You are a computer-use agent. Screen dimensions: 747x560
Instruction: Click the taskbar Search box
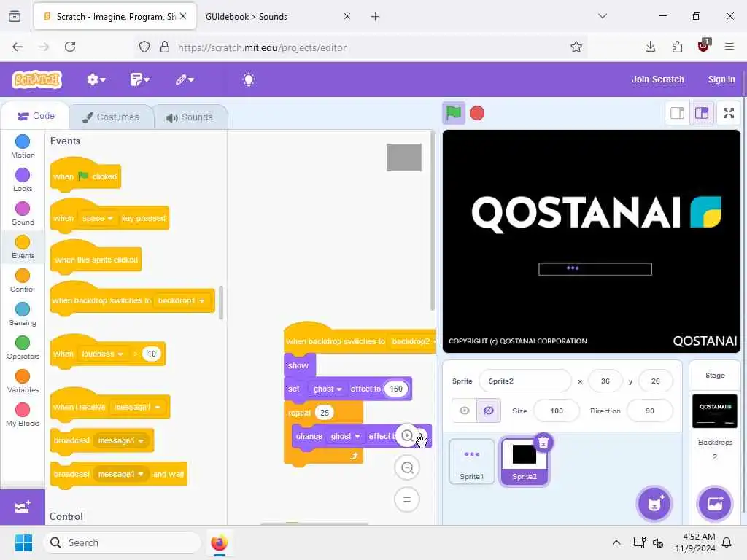click(x=122, y=542)
